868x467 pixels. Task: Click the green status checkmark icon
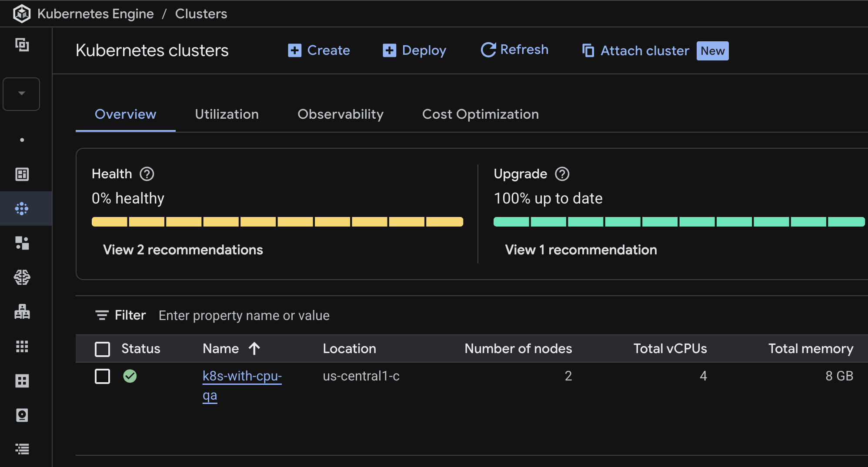130,376
